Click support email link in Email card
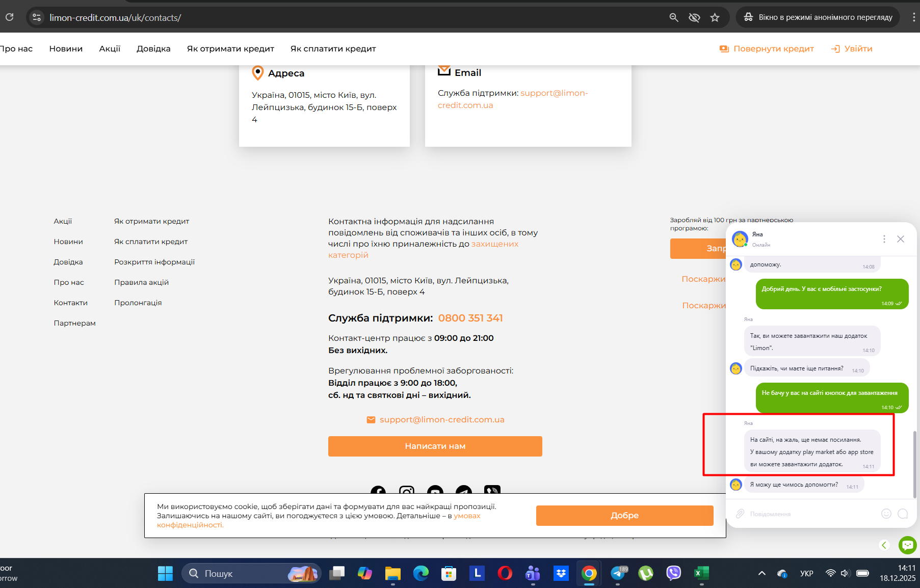Viewport: 920px width, 588px height. tap(513, 99)
